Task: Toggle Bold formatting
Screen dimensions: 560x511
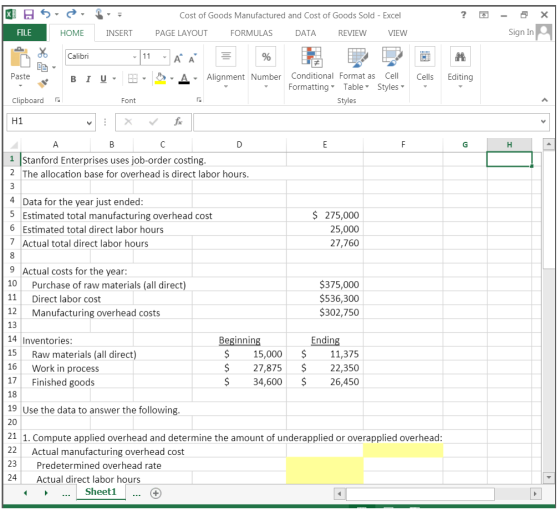Action: [x=73, y=79]
